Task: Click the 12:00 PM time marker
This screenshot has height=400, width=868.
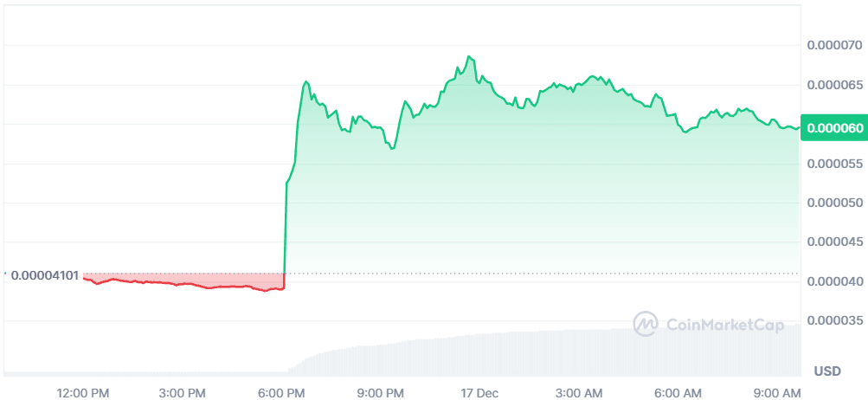Action: coord(84,393)
